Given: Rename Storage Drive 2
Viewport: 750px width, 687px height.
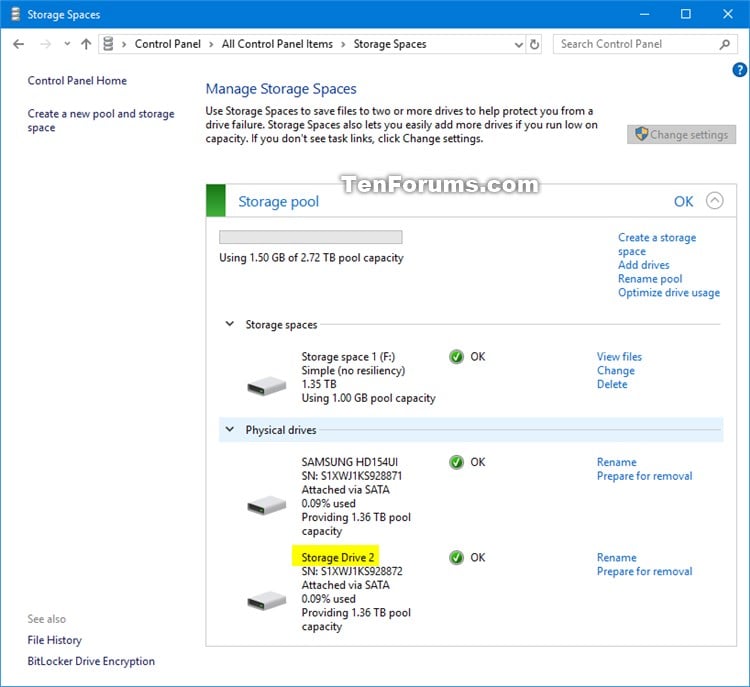Looking at the screenshot, I should (x=617, y=557).
